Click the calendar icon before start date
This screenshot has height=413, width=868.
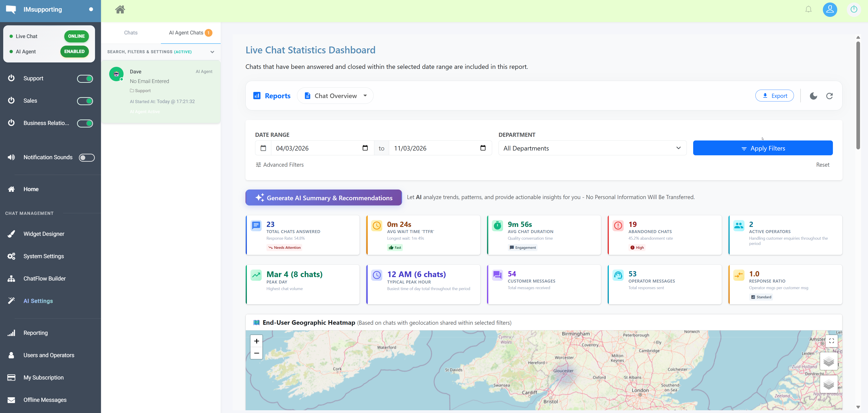pos(263,148)
